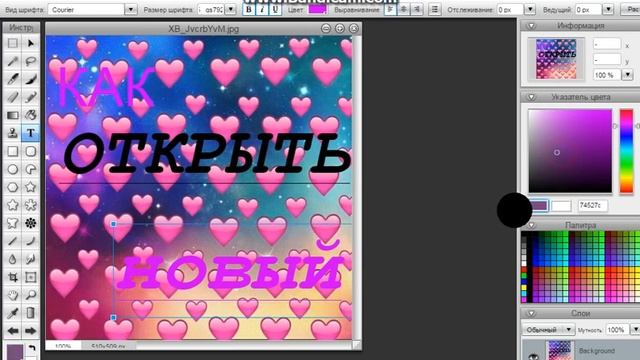Screen dimensions: 640x360
Task: Open the tracking (Отслеживание) dropdown arrow
Action: [529, 9]
